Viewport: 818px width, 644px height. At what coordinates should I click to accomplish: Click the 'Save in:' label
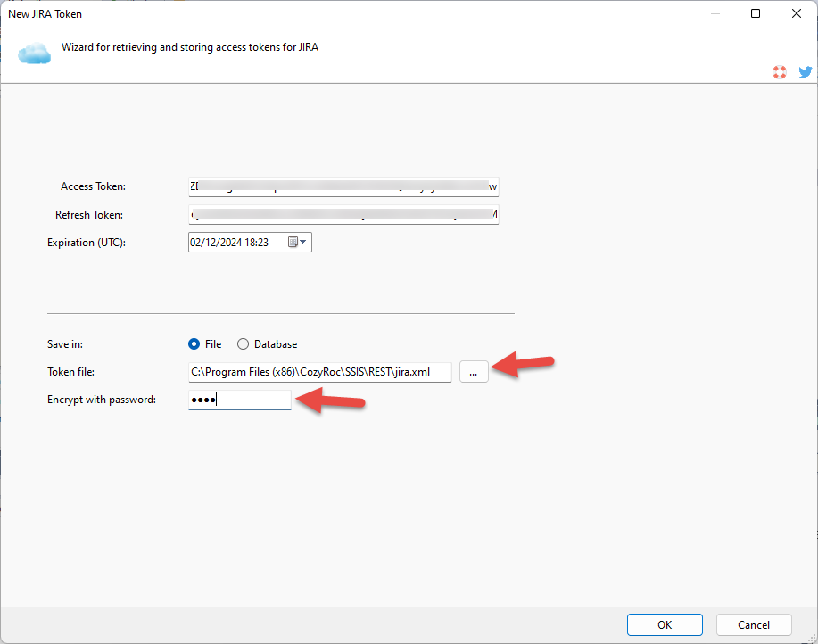click(x=65, y=344)
